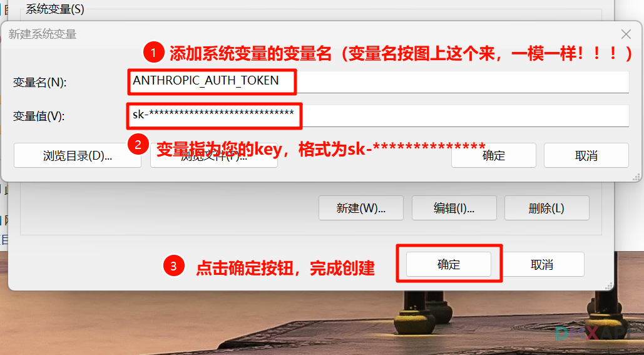Click 取消 beside the red-boxed 确定 button
The width and height of the screenshot is (644, 355).
542,264
